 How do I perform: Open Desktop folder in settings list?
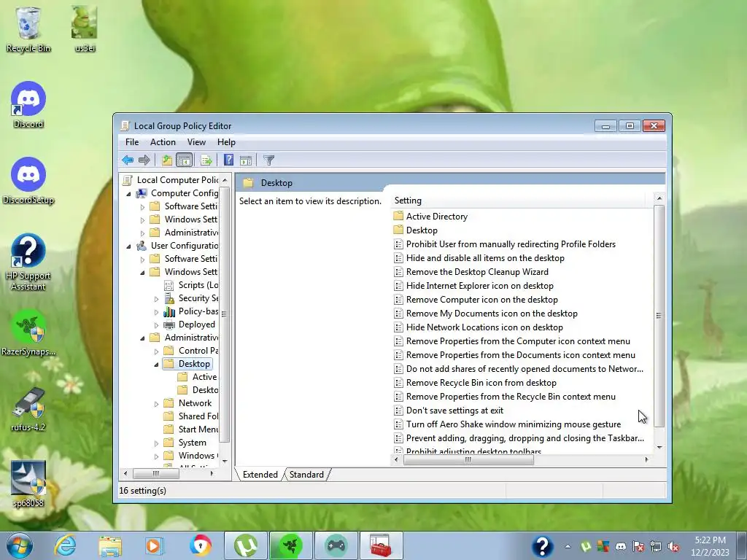point(422,230)
